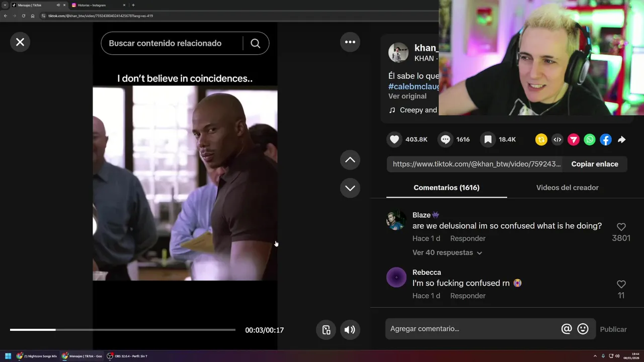644x362 pixels.
Task: Click the username 'Blaze'
Action: tap(422, 215)
